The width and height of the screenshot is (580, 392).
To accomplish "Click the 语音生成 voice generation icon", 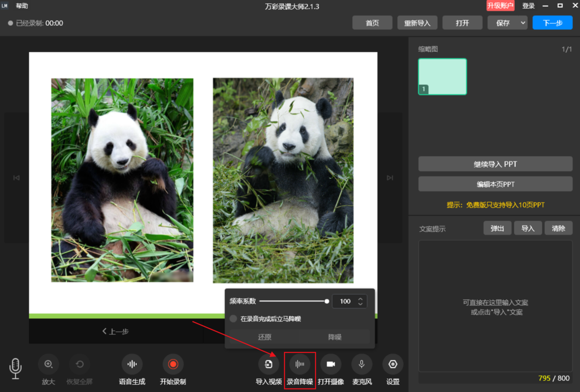I will click(132, 364).
